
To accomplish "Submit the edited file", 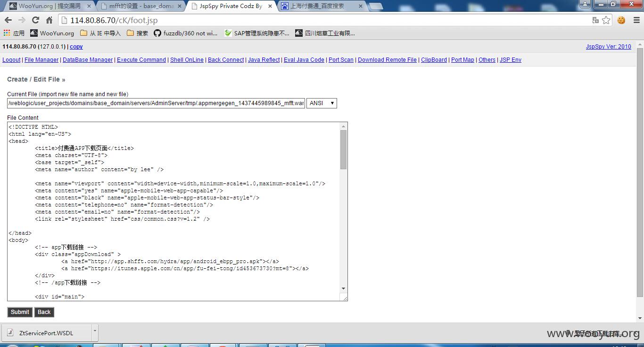I will 20,312.
